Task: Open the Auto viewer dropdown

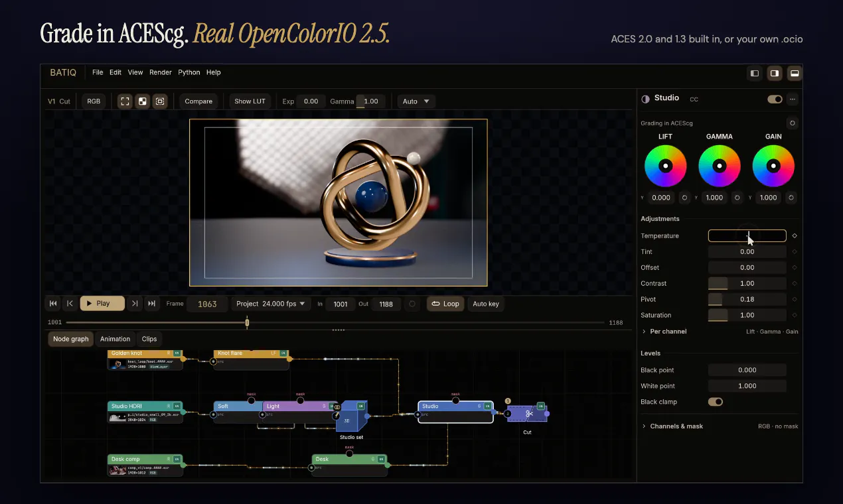Action: pyautogui.click(x=416, y=101)
